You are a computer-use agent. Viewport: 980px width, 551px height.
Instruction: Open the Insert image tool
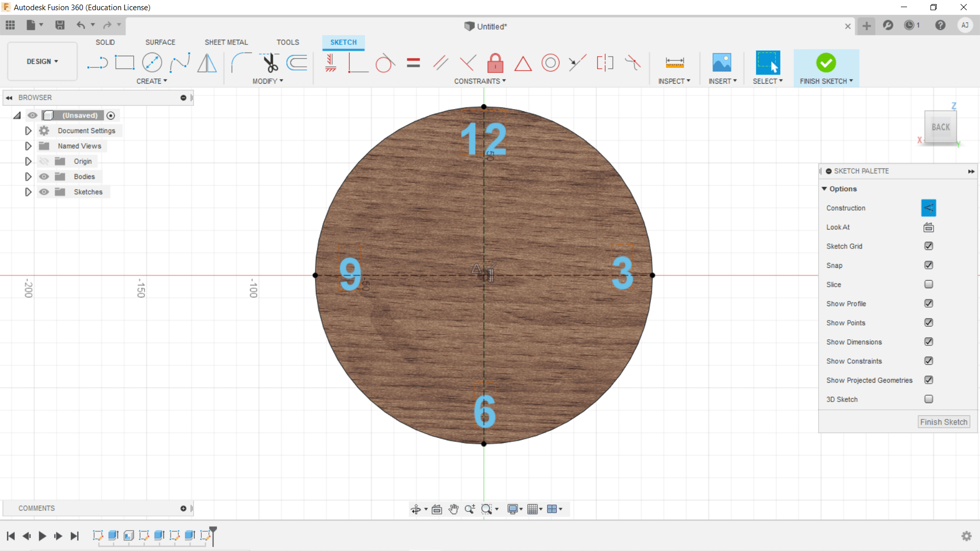(x=722, y=63)
